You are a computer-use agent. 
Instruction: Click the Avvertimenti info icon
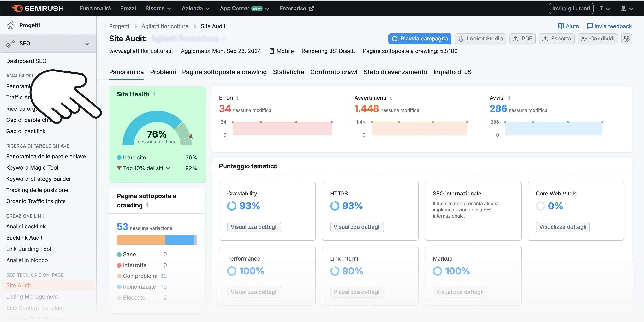click(391, 98)
